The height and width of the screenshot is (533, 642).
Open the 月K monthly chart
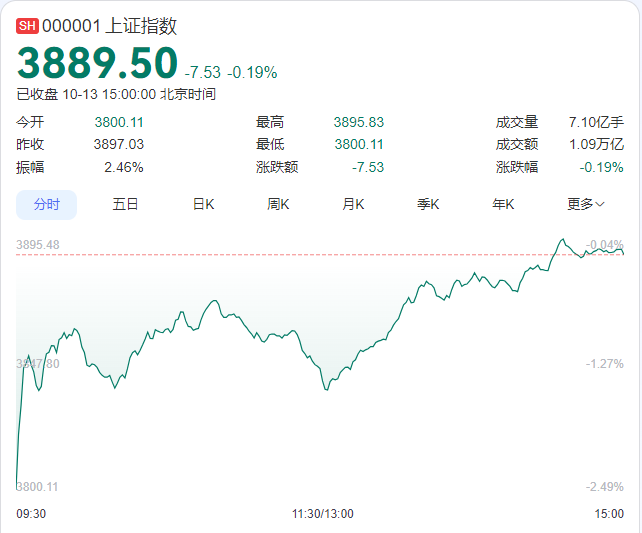[353, 204]
